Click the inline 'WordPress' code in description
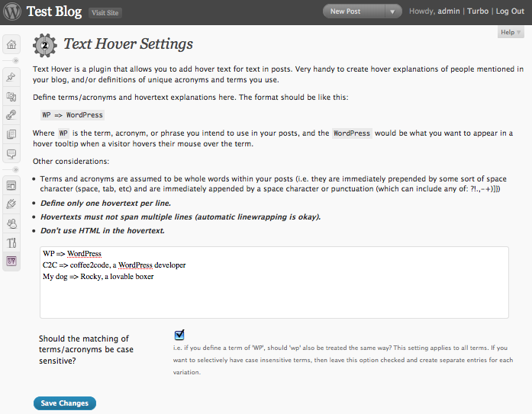Image resolution: width=532 pixels, height=414 pixels. tap(352, 133)
